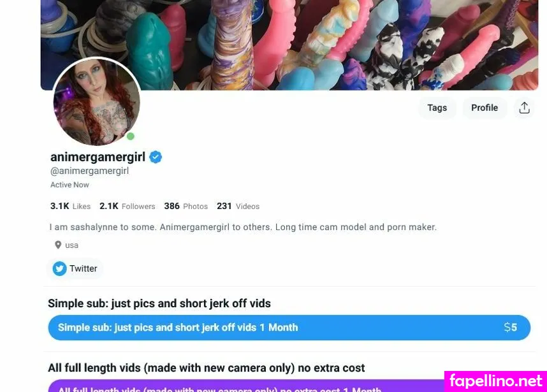Click the @animergamergirl handle
The image size is (547, 392).
(90, 171)
